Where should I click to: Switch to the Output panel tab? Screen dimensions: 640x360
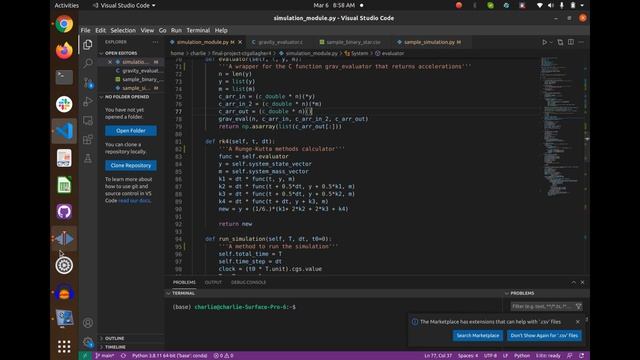pyautogui.click(x=213, y=282)
